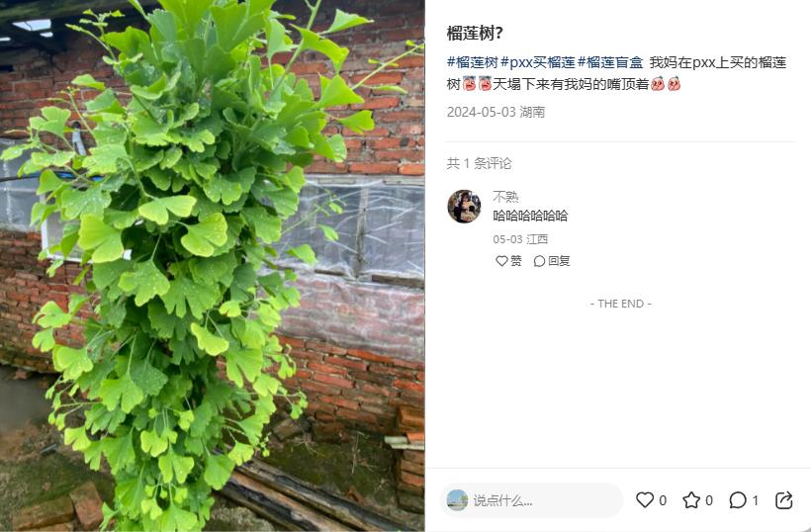Favorite the post with the star icon
This screenshot has height=532, width=811.
691,500
